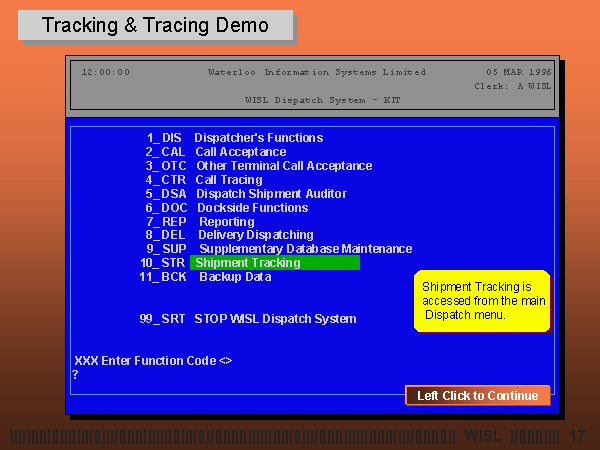Viewport: 600px width, 450px height.
Task: Click the Left Click to Continue button
Action: point(478,395)
